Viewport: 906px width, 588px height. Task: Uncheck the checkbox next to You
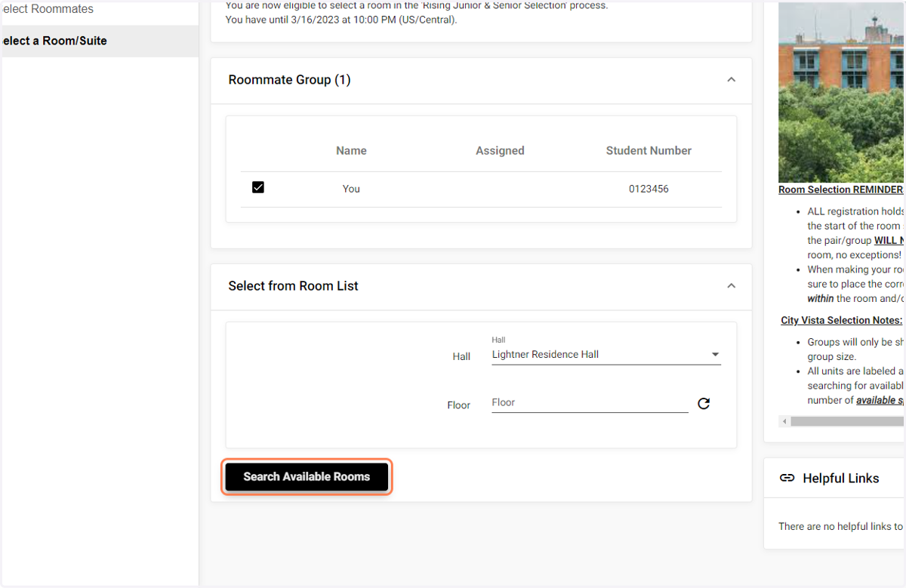pos(258,187)
